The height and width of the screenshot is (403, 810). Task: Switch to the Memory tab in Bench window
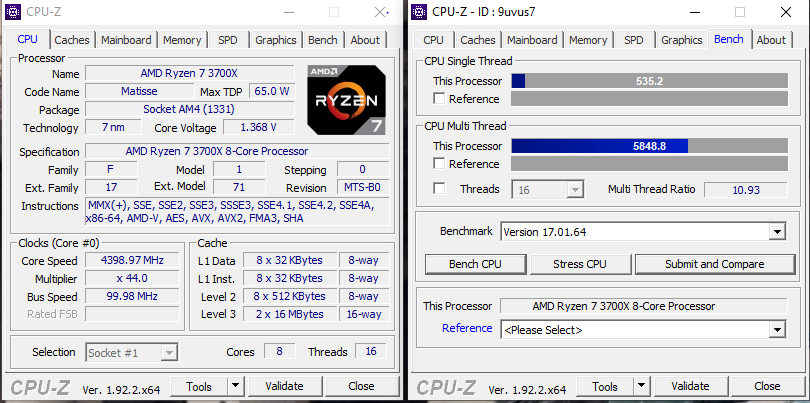[588, 40]
